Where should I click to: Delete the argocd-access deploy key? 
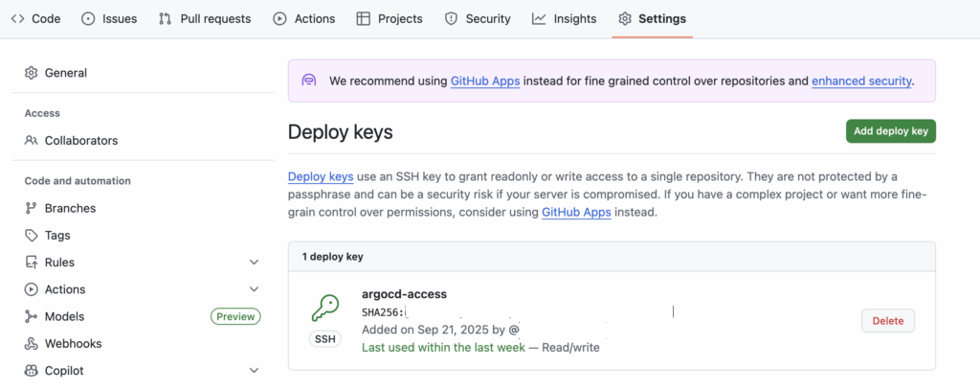pyautogui.click(x=887, y=321)
